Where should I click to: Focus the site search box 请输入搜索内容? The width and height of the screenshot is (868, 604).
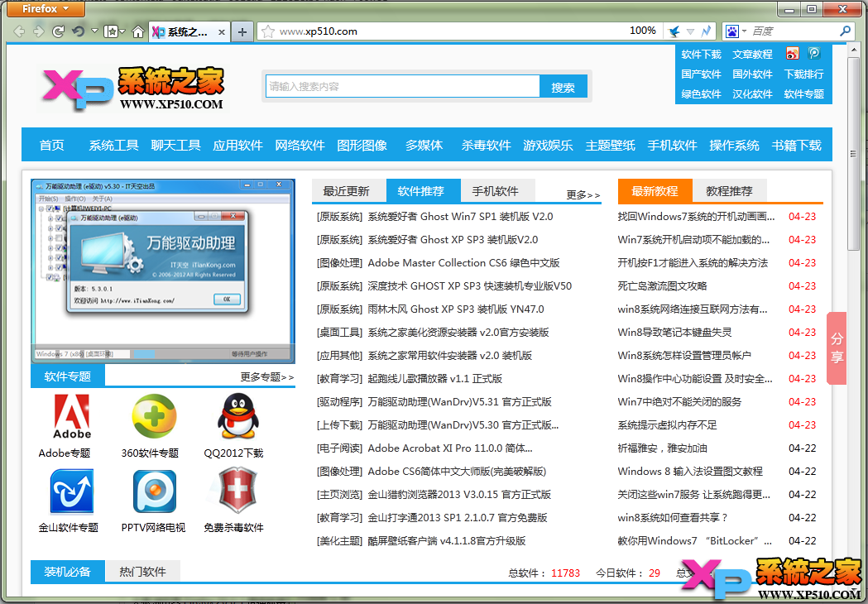click(402, 86)
